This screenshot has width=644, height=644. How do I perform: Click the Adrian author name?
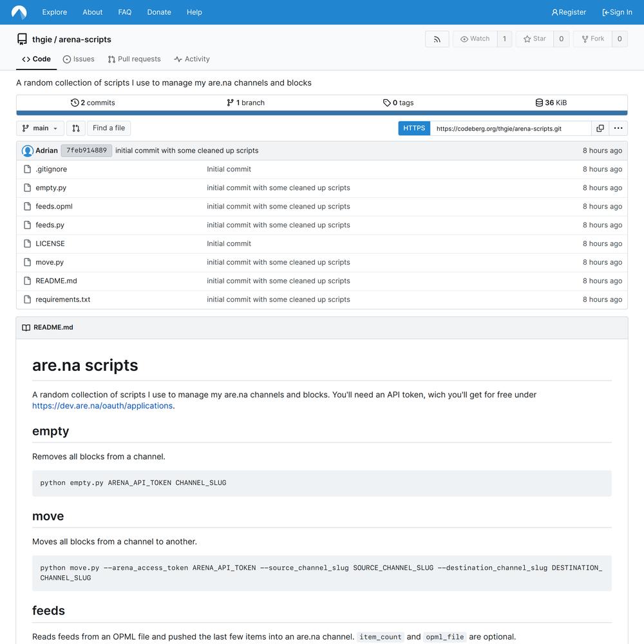click(46, 151)
